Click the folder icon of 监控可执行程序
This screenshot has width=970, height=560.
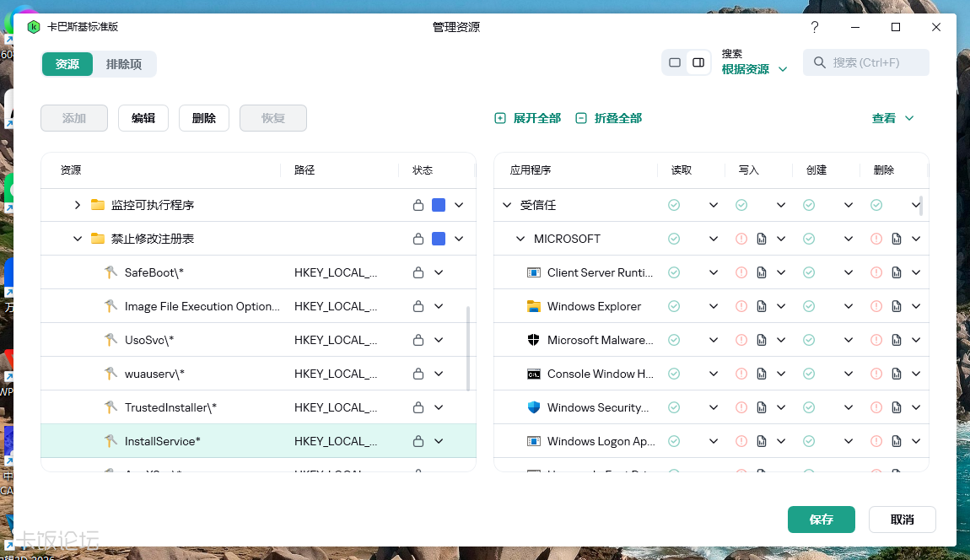click(x=98, y=205)
